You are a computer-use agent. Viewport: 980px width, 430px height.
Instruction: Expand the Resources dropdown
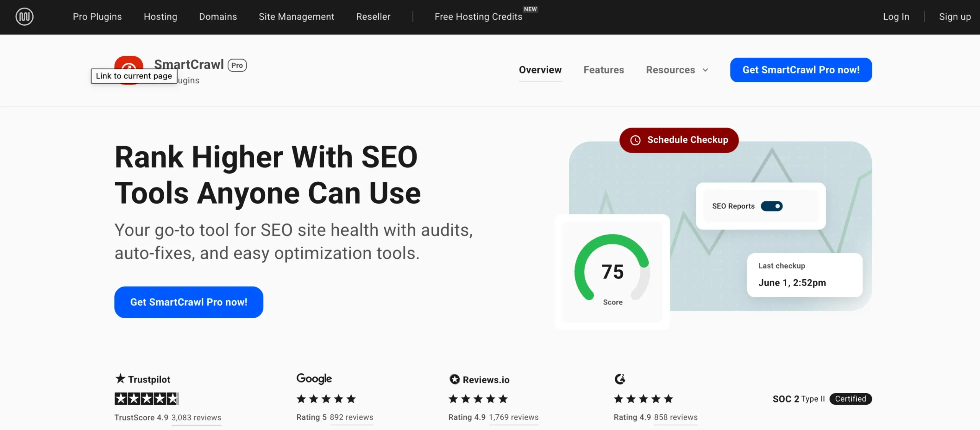point(677,70)
